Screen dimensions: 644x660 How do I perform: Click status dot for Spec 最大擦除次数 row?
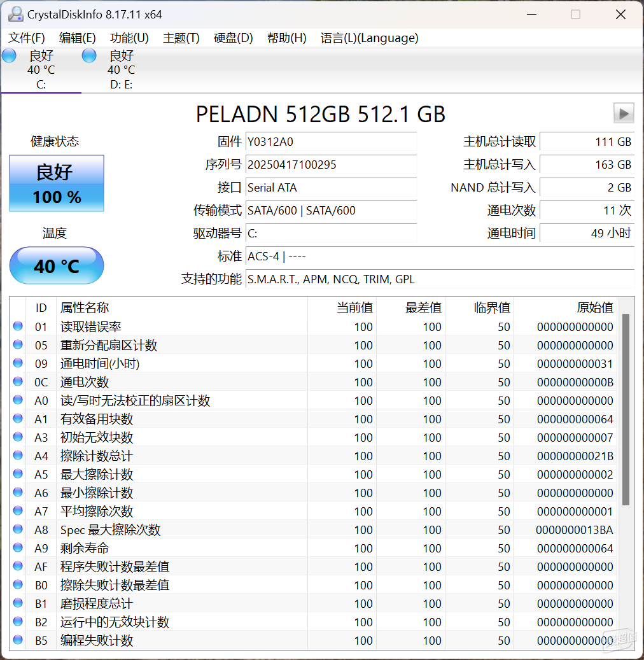point(18,529)
